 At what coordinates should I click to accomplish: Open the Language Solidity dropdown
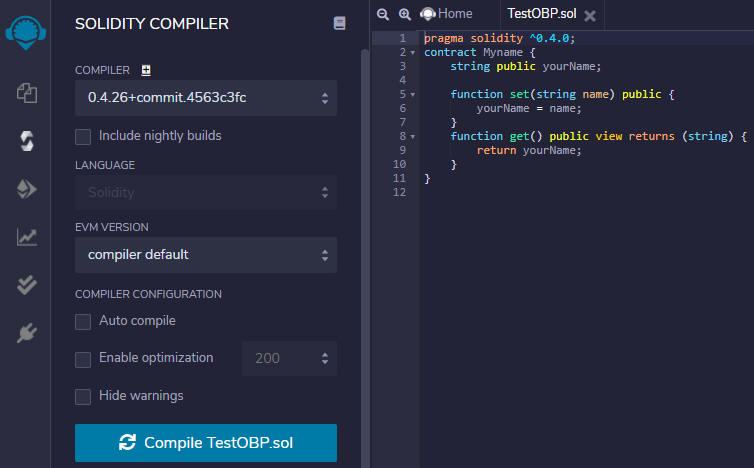click(206, 192)
